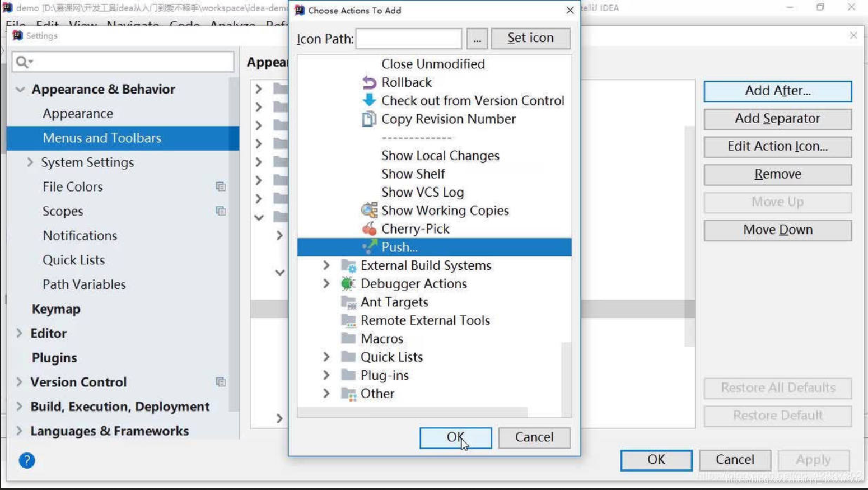Select Show VCS Log action
The image size is (868, 490).
pos(423,192)
